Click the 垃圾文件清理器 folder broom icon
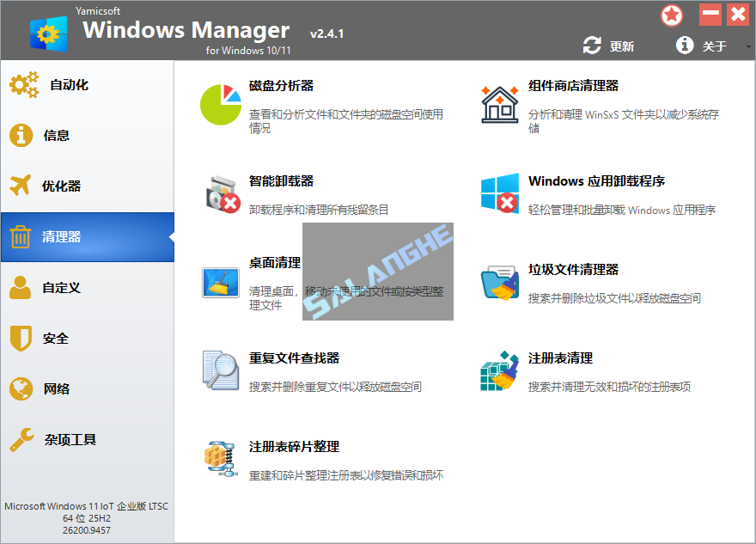The image size is (756, 544). coord(500,283)
